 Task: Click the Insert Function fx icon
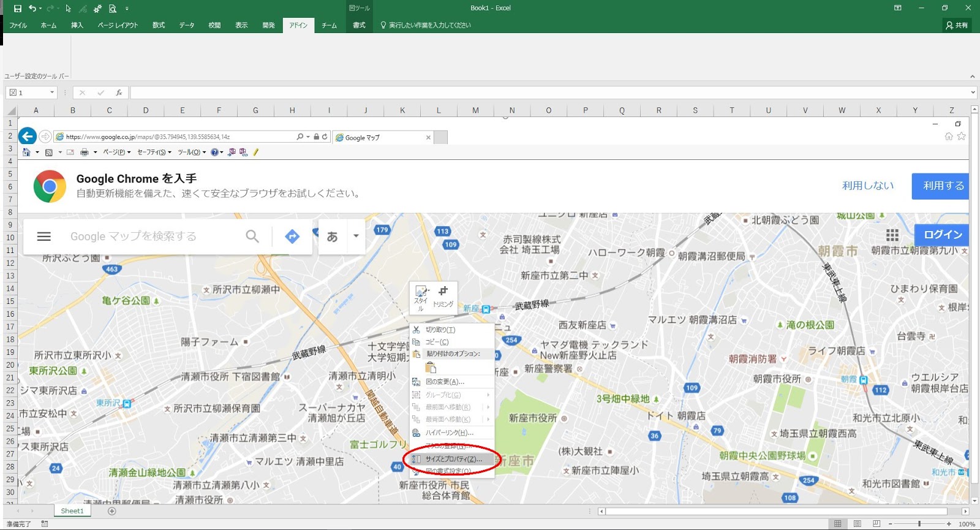[x=119, y=93]
